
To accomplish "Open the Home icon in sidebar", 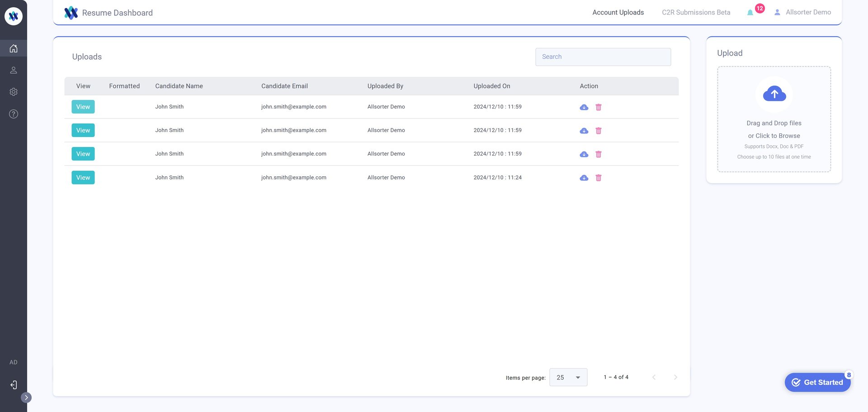I will click(14, 48).
